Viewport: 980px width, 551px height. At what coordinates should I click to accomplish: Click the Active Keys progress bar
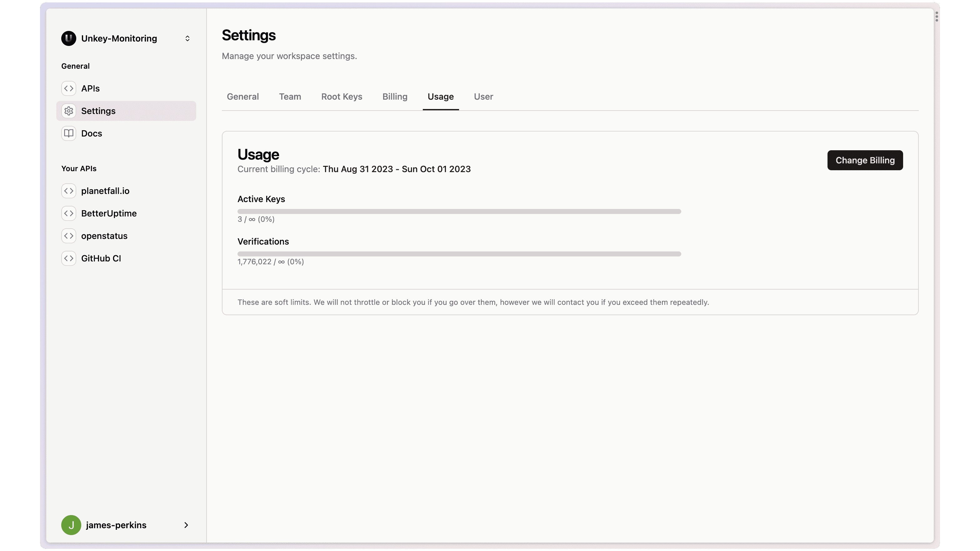[x=459, y=211]
